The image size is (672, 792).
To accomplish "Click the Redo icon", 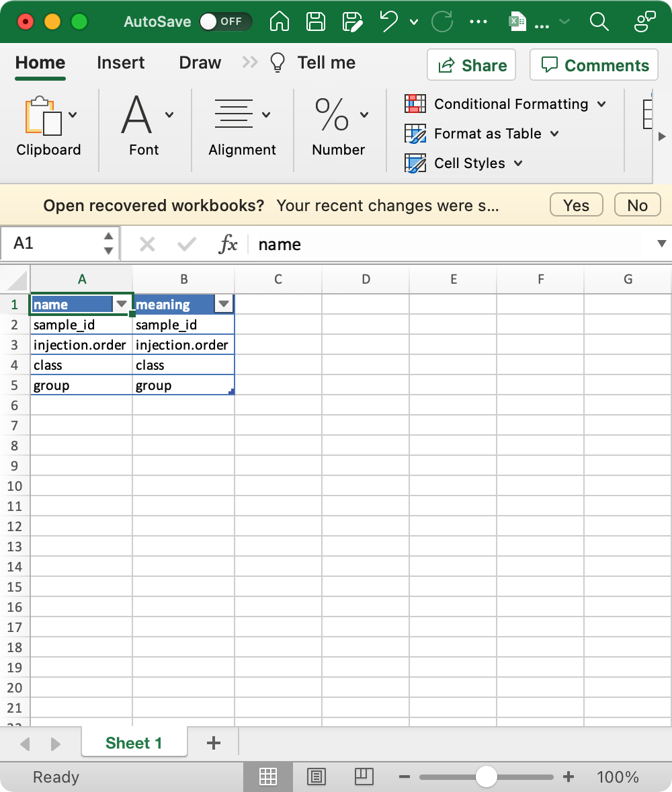I will click(442, 21).
